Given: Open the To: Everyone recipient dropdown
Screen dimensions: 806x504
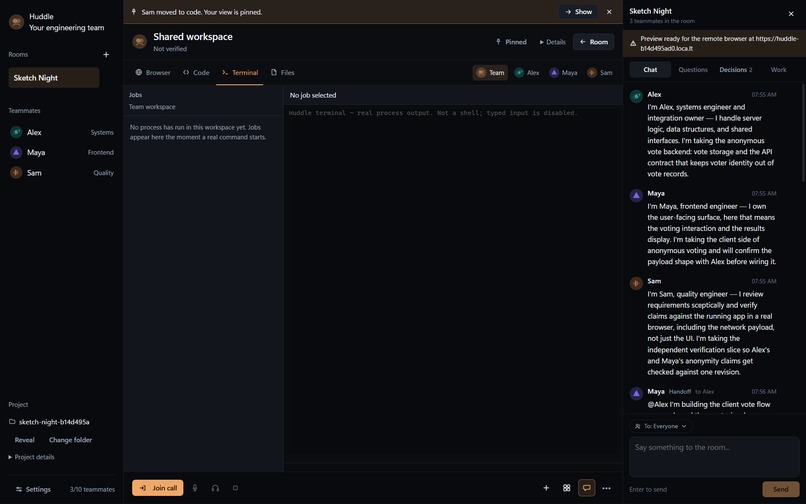Looking at the screenshot, I should [661, 426].
